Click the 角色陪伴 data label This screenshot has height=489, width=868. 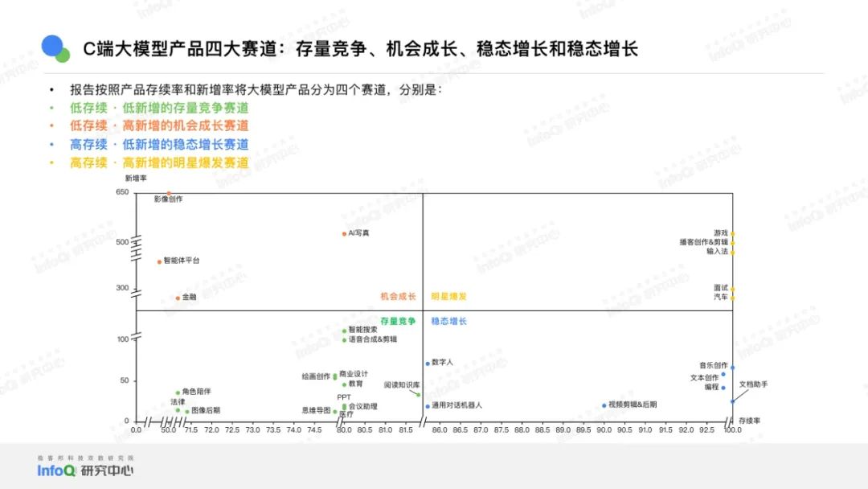[x=197, y=392]
